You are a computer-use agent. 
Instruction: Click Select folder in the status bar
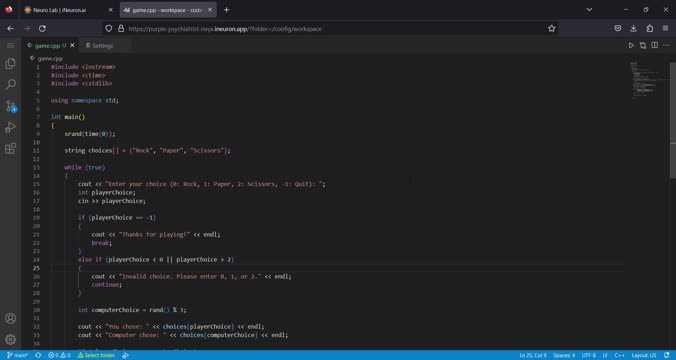click(97, 355)
